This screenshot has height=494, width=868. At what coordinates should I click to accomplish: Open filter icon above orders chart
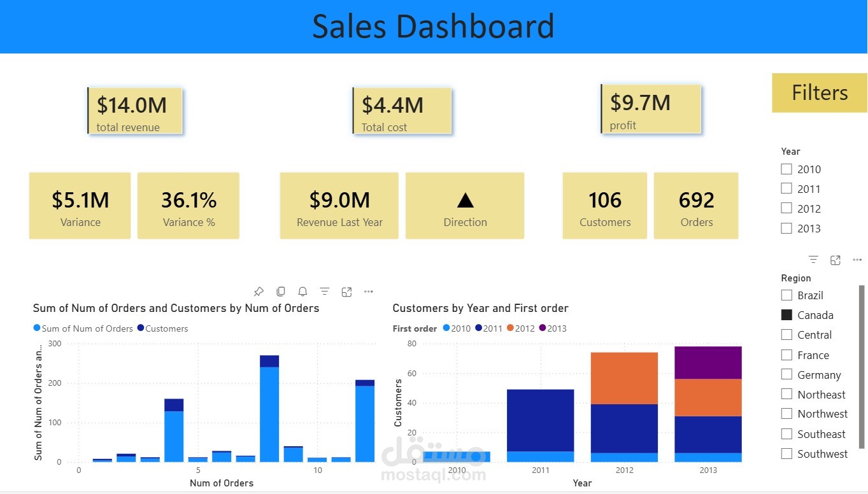[x=325, y=292]
